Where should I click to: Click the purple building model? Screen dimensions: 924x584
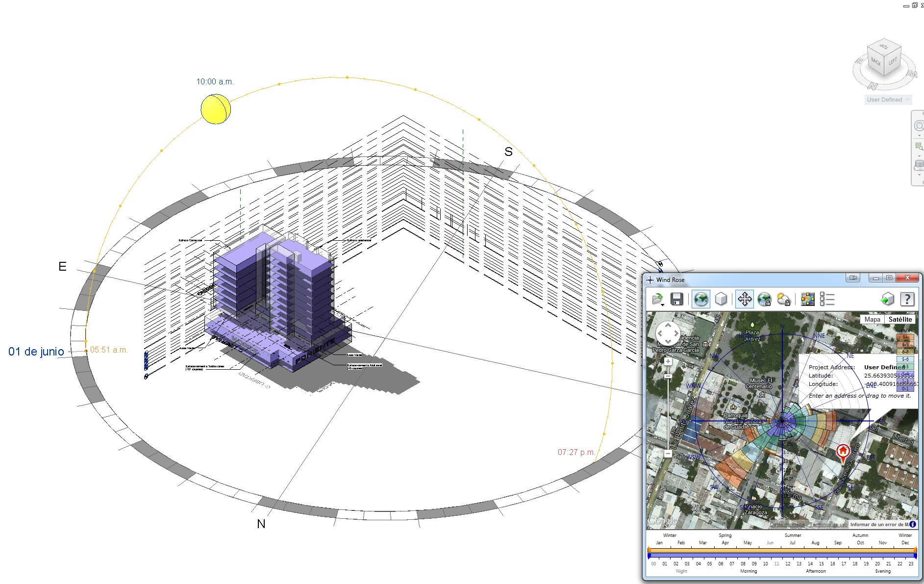tap(277, 299)
